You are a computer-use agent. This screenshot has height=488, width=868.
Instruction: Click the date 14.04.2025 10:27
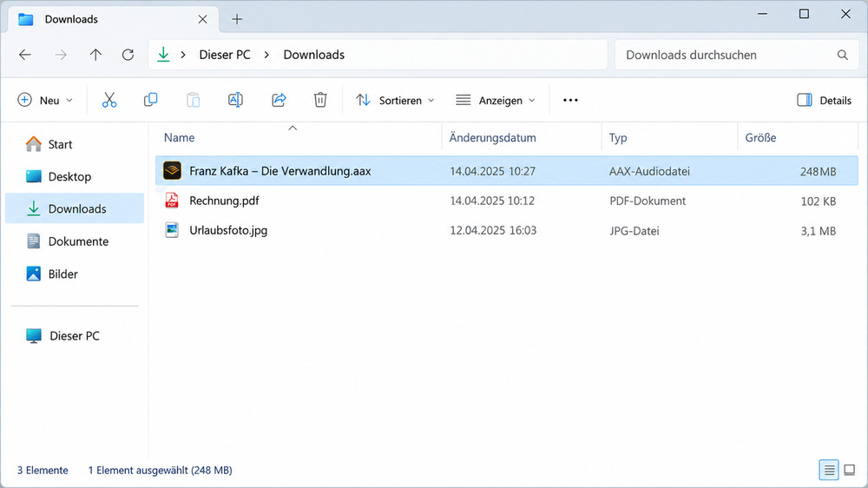click(493, 171)
